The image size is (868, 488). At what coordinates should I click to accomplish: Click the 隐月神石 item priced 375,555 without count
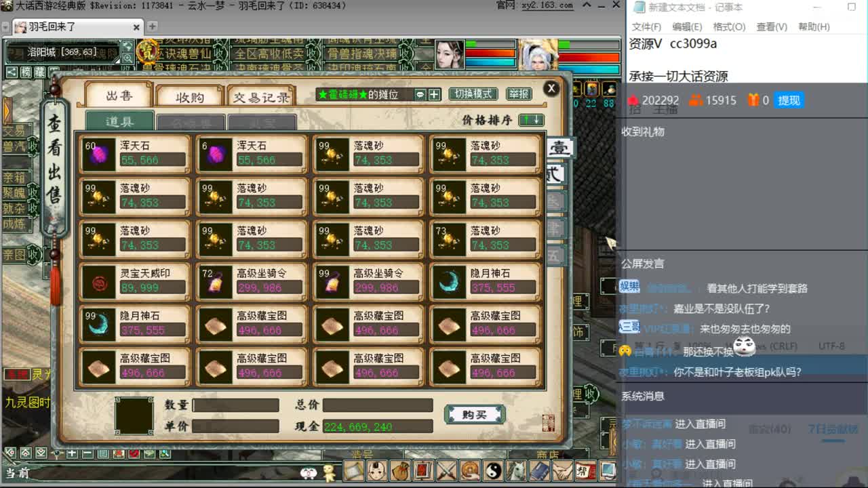click(x=485, y=281)
